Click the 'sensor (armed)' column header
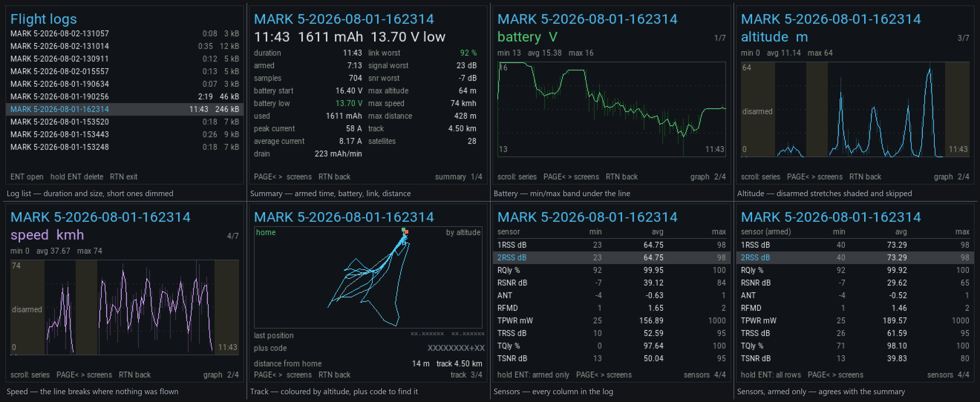 pyautogui.click(x=766, y=232)
